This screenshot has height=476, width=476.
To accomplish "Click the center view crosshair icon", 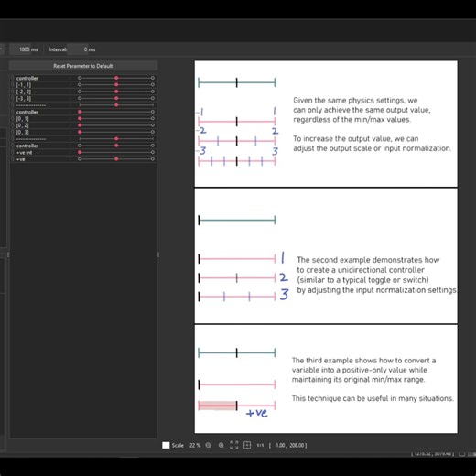I will [x=247, y=445].
